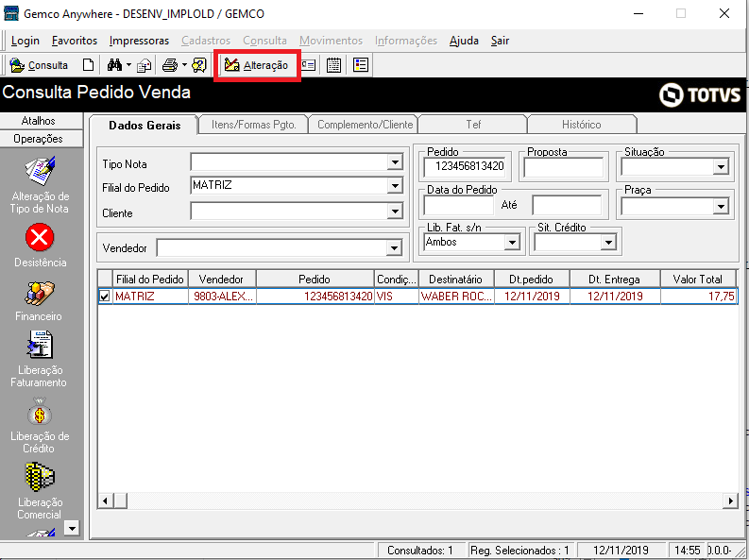Click the 9803-ALEX... vendedor cell

pyautogui.click(x=222, y=297)
